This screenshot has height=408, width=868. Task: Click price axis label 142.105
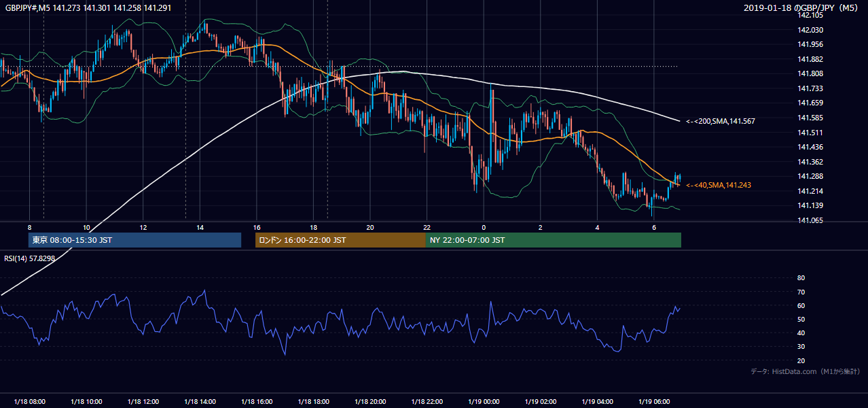pyautogui.click(x=810, y=16)
